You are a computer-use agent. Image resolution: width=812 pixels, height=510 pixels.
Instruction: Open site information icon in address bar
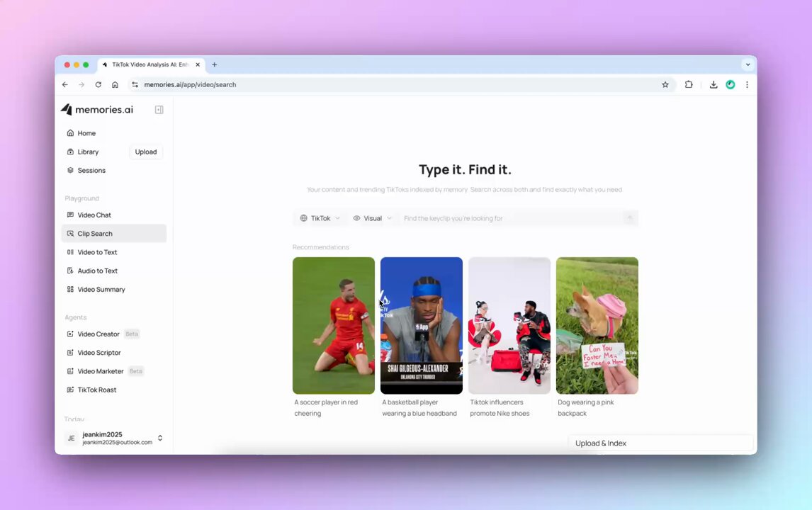(x=135, y=84)
